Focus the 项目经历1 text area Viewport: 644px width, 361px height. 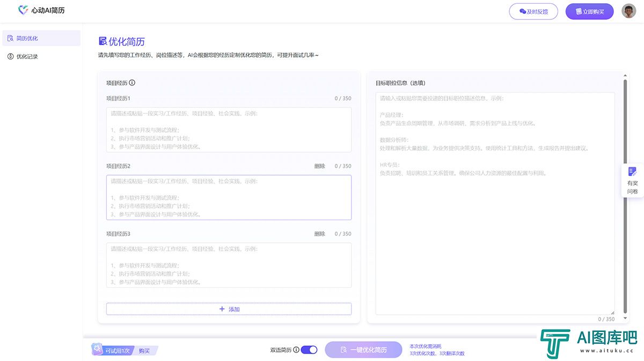click(229, 129)
